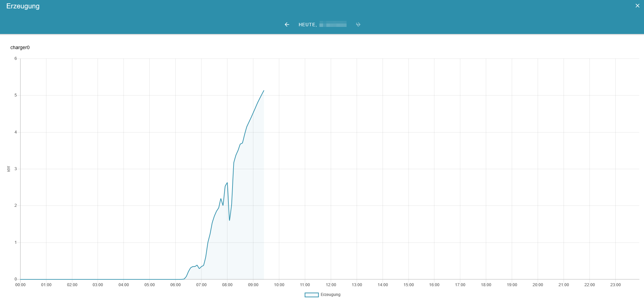
Task: Open the HEUTE date picker label
Action: (x=322, y=25)
